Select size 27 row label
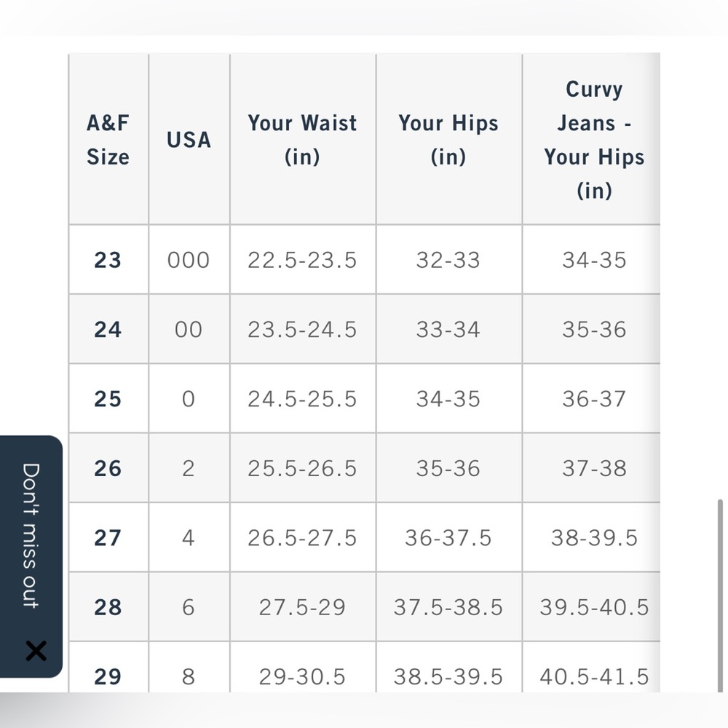728x728 pixels. [108, 538]
